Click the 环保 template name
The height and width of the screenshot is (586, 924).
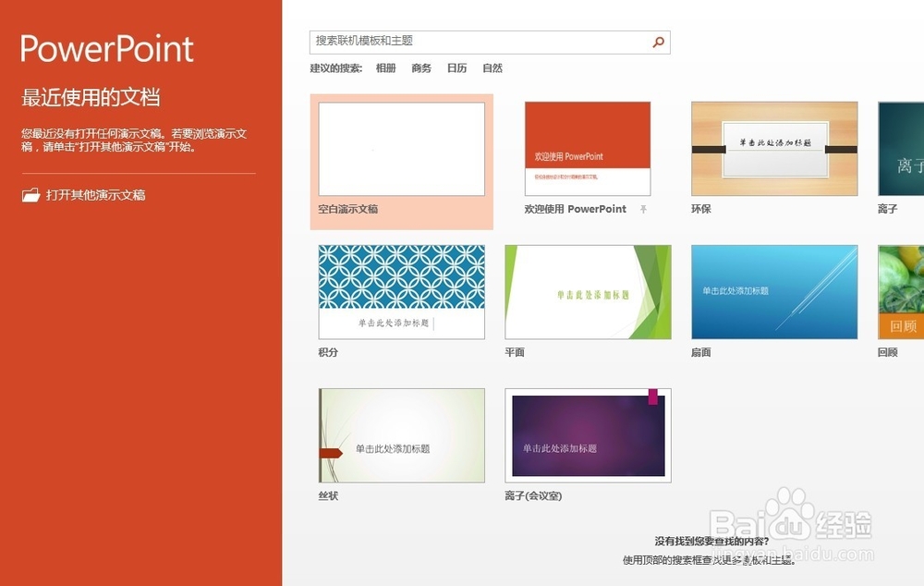coord(701,209)
